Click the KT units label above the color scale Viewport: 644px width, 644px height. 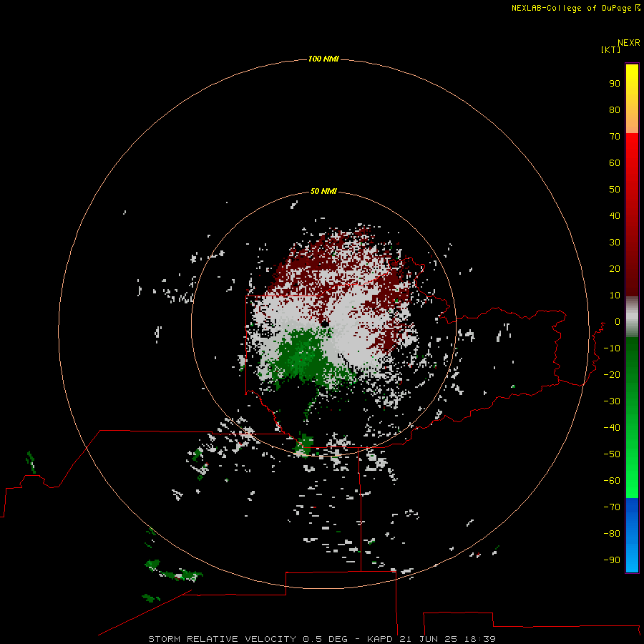point(610,49)
